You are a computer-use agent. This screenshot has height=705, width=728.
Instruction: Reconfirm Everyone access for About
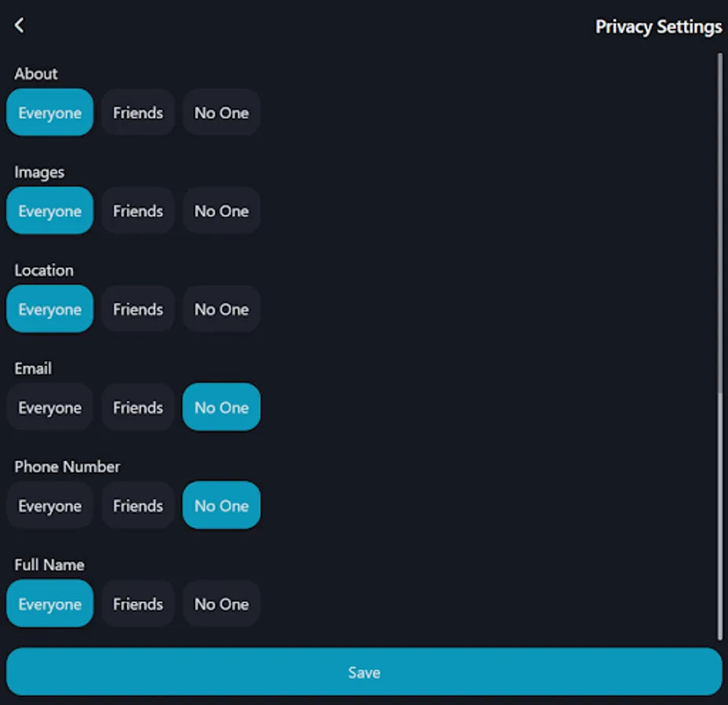click(x=49, y=112)
